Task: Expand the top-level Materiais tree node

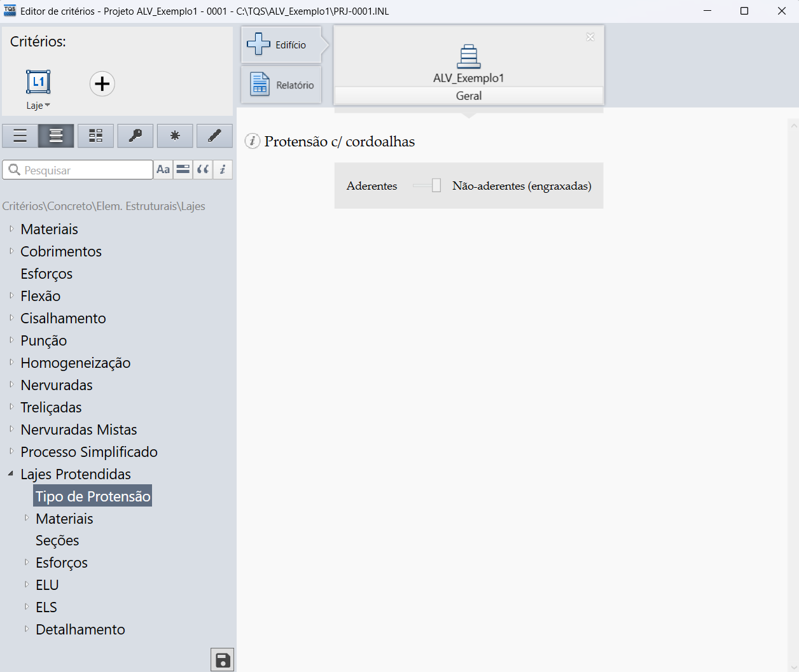Action: click(x=11, y=228)
